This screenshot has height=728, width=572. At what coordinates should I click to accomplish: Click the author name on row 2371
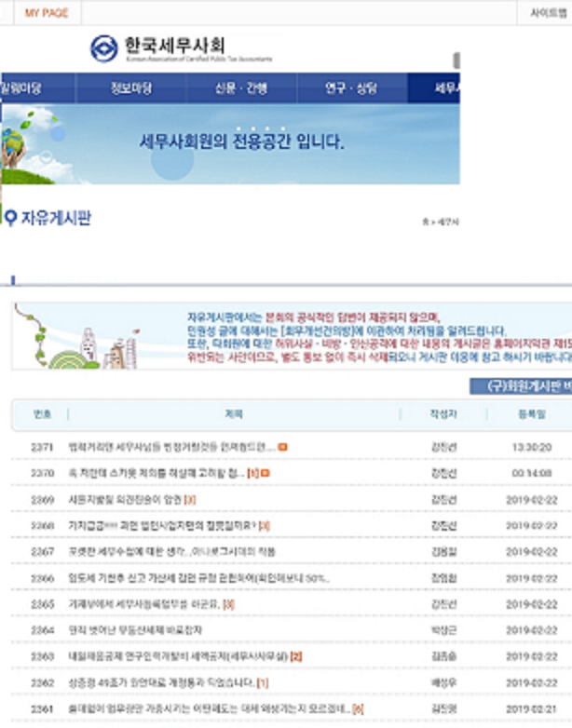coord(443,447)
